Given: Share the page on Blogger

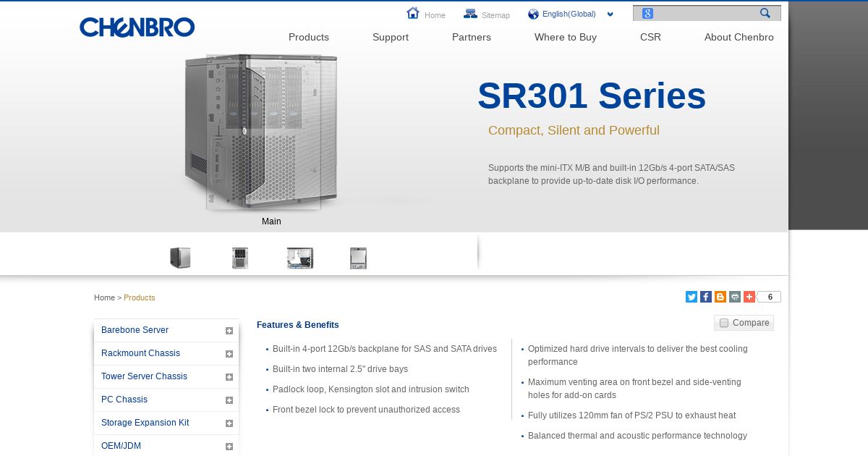Looking at the screenshot, I should [720, 297].
